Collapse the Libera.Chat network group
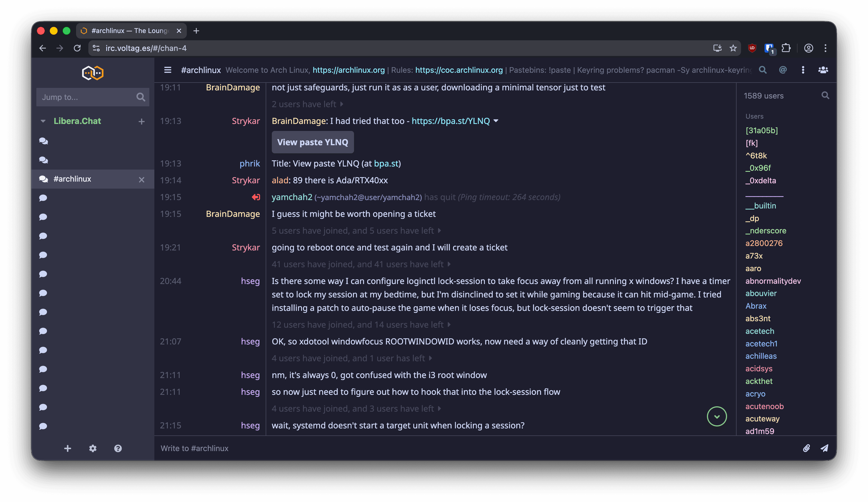Screen dimensions: 868x502 [43, 121]
